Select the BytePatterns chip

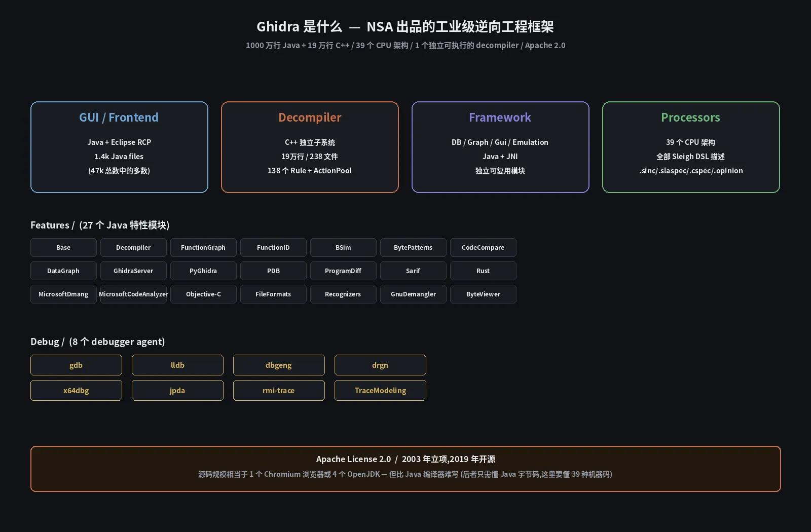(x=413, y=247)
